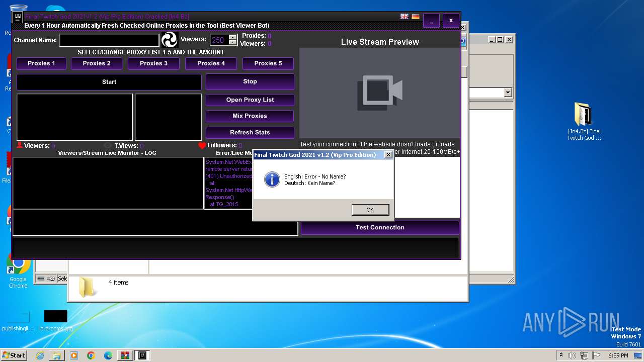Open Chrome from the taskbar

pos(91,355)
